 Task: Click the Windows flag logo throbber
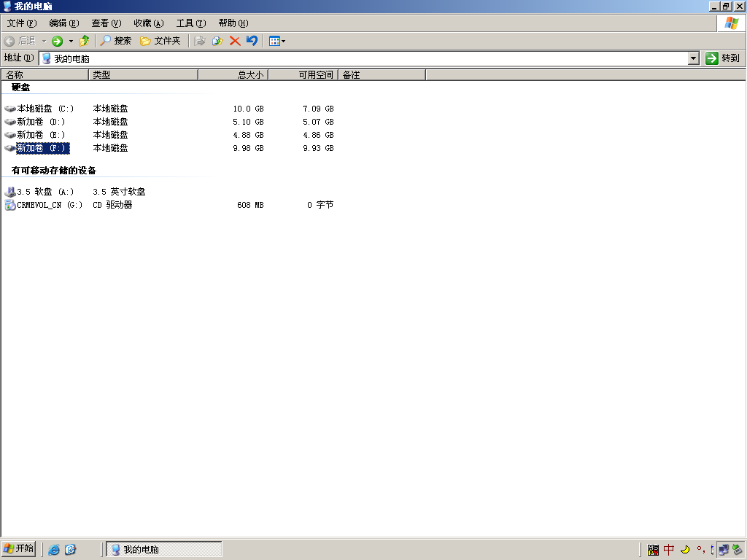tap(731, 23)
